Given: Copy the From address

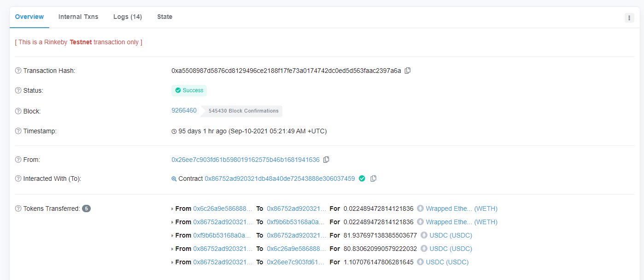Looking at the screenshot, I should 326,160.
